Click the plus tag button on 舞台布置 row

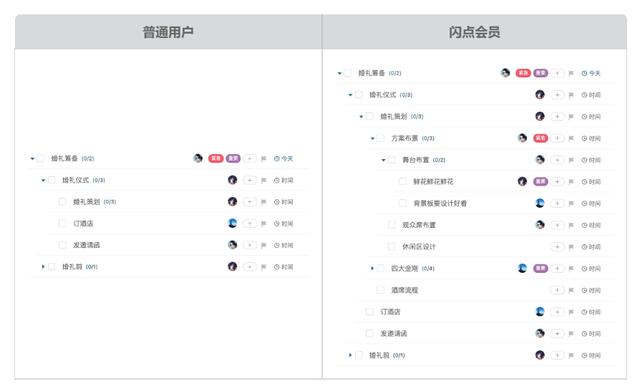coord(557,160)
